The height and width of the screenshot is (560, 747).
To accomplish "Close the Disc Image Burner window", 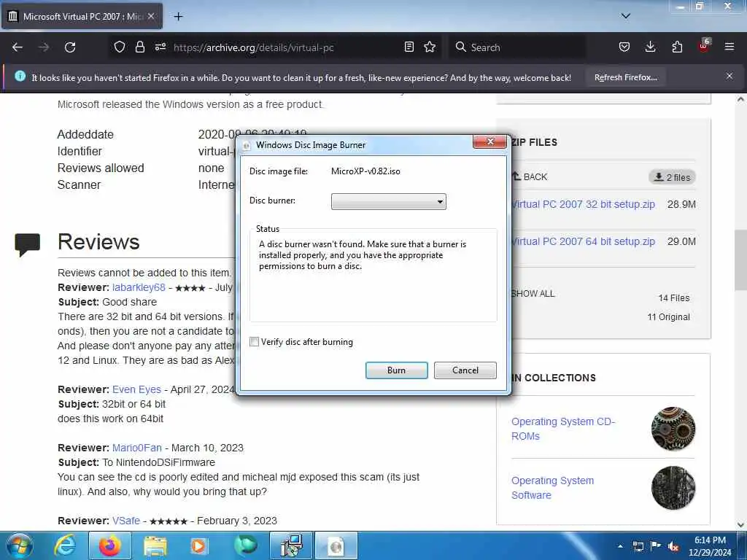I will (489, 141).
